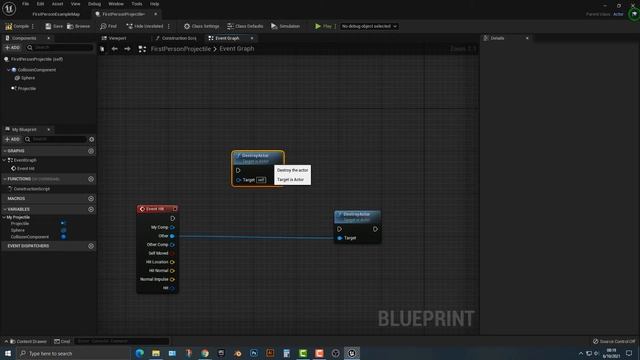Open the Asset menu
Viewport: 640px width, 360px height.
(x=57, y=4)
